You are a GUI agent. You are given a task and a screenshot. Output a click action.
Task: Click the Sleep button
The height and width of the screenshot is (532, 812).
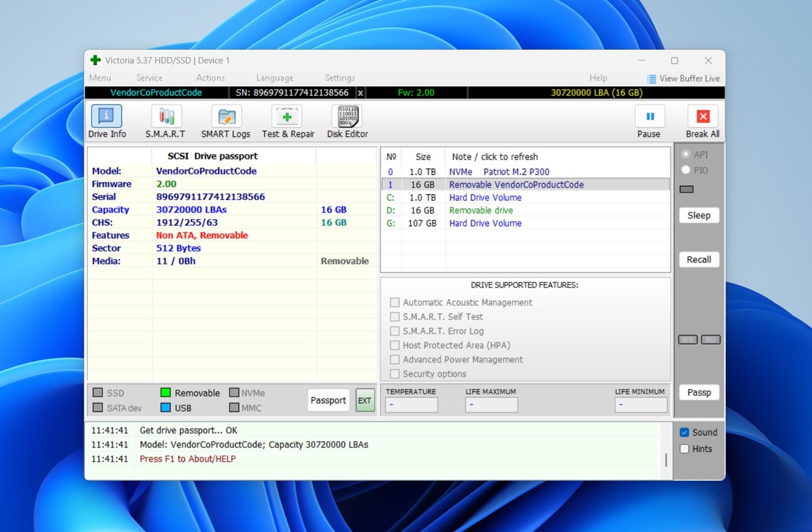[x=699, y=215]
